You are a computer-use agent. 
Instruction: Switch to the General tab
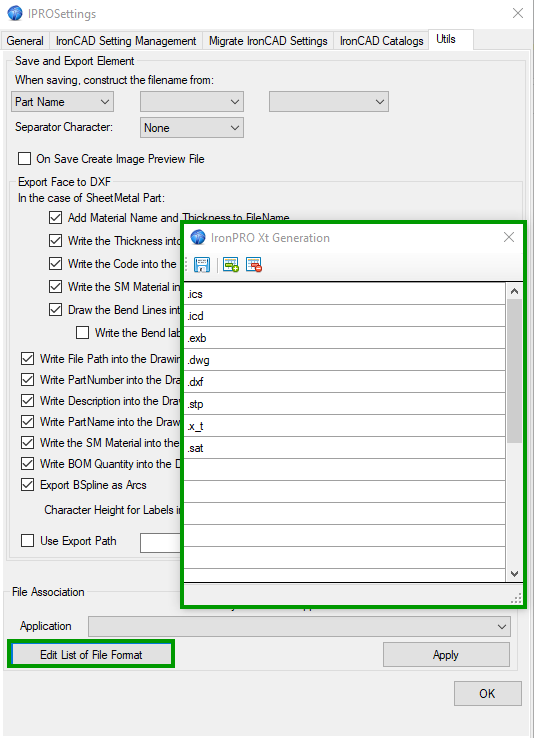tap(25, 41)
